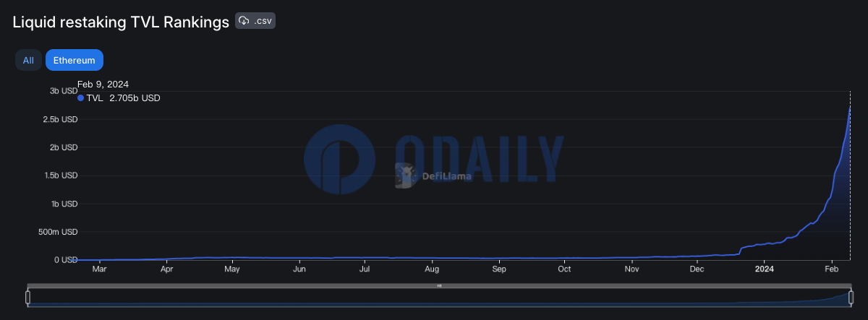Image resolution: width=868 pixels, height=320 pixels.
Task: Click the 'Oct' x-axis label
Action: click(x=564, y=269)
